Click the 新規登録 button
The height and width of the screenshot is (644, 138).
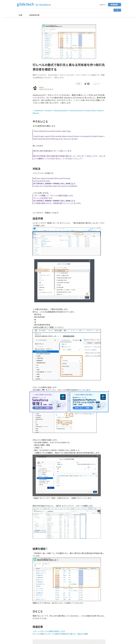click(x=115, y=5)
